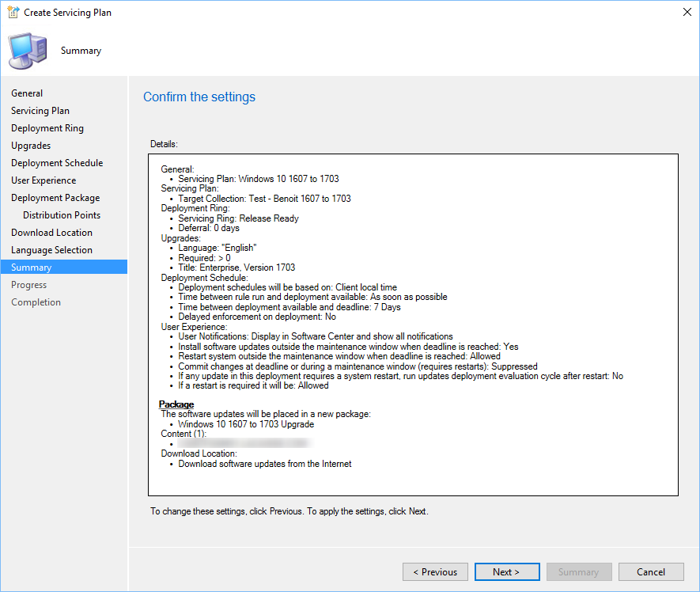The image size is (700, 592).
Task: Select the User Experience step
Action: coord(44,180)
